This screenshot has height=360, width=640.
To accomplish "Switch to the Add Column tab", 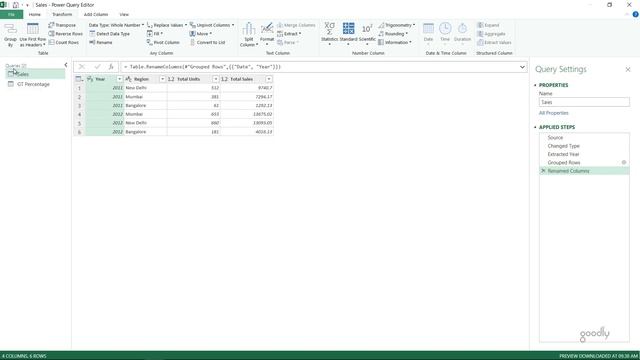I will 96,15.
